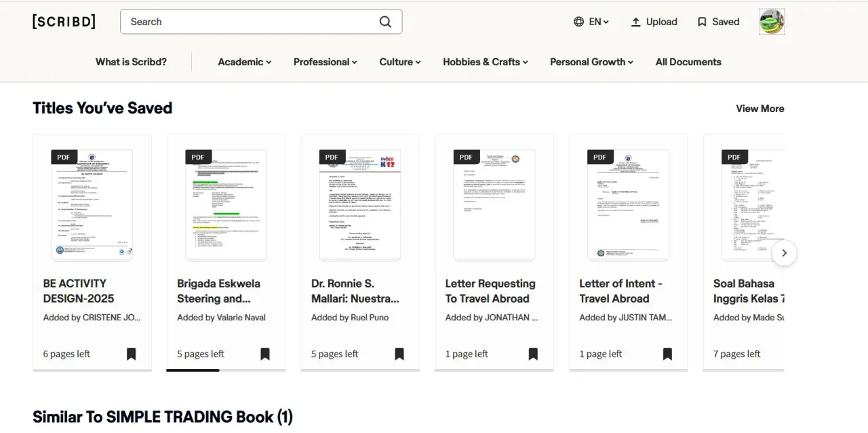Screen dimensions: 868x433
Task: Click the search magnifier icon
Action: tap(385, 22)
